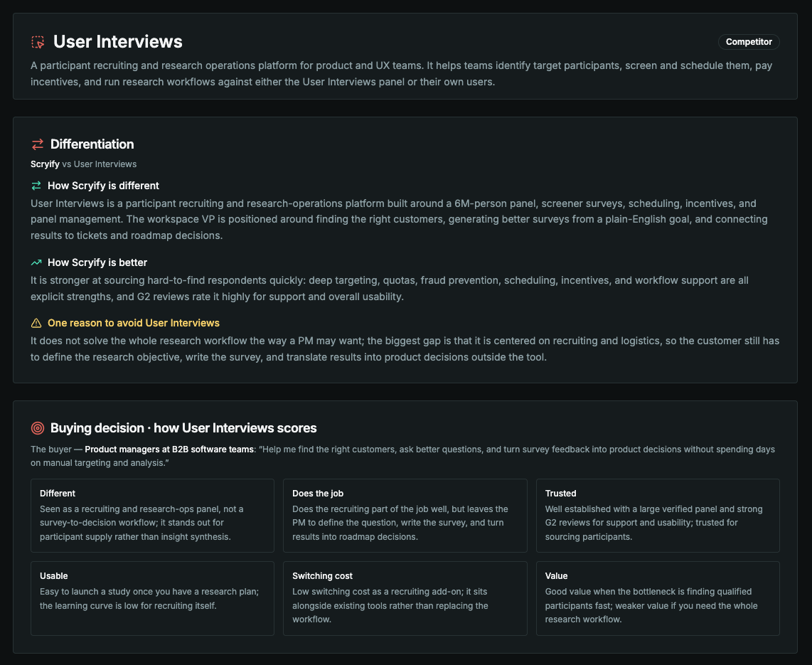This screenshot has height=665, width=812.
Task: Open the Trusted score card
Action: point(658,516)
